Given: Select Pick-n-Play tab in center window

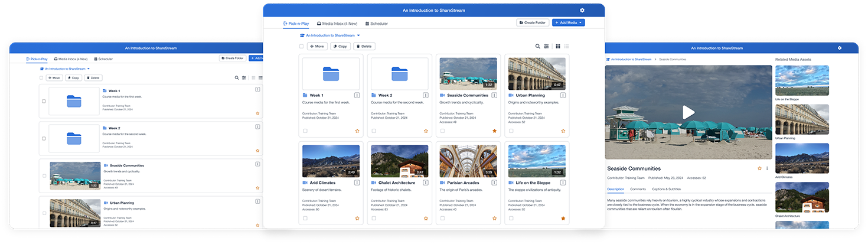Looking at the screenshot, I should pos(296,24).
